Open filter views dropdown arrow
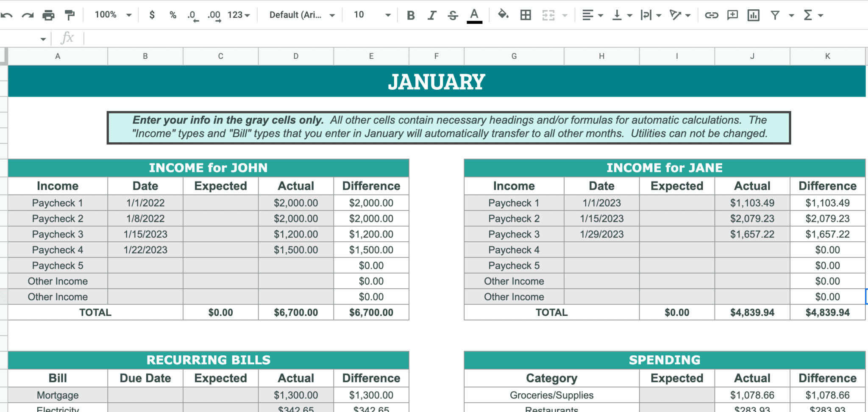This screenshot has height=412, width=868. pyautogui.click(x=791, y=16)
